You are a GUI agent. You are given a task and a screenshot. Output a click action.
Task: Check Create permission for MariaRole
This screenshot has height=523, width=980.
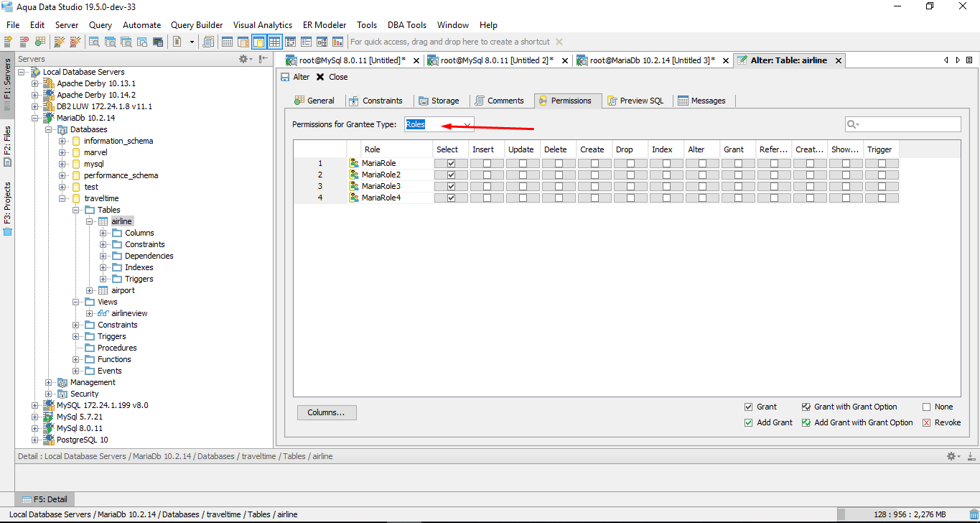(594, 163)
